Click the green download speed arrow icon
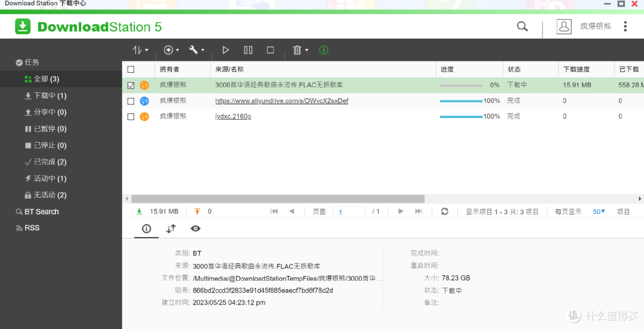This screenshot has width=644, height=329. 139,211
